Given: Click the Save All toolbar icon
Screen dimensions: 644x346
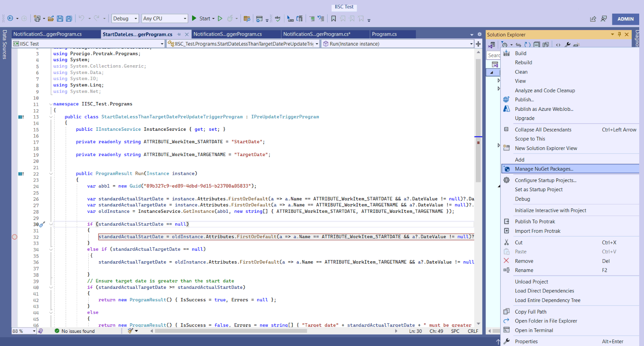Looking at the screenshot, I should (x=69, y=18).
